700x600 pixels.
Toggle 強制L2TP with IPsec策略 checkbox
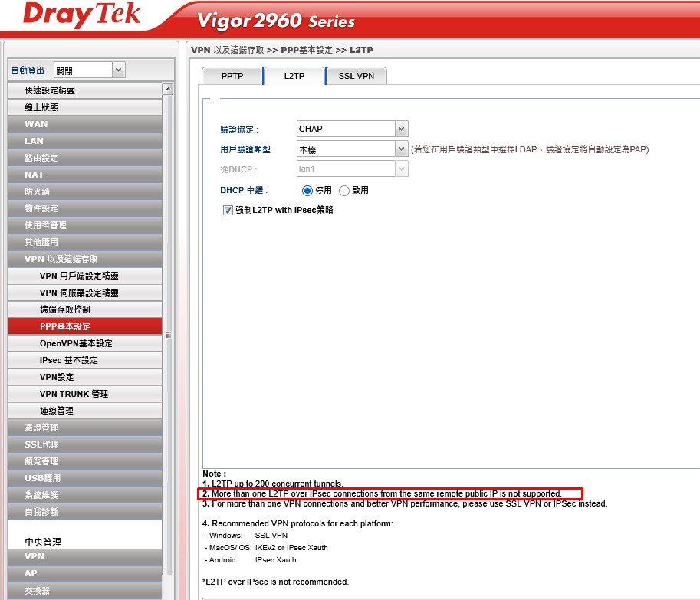pos(228,210)
